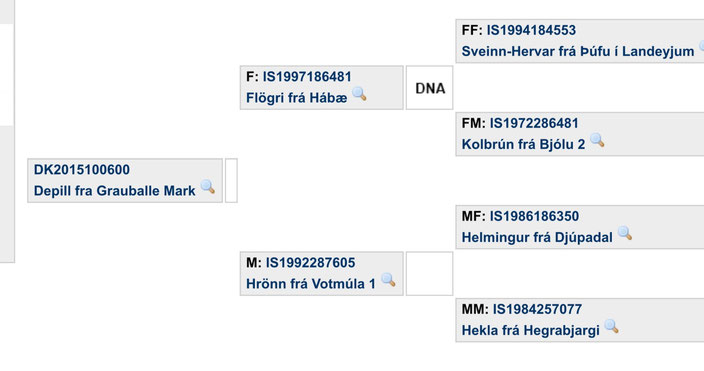Open Flögri frá Hábæ name link
This screenshot has width=704, height=371.
296,98
